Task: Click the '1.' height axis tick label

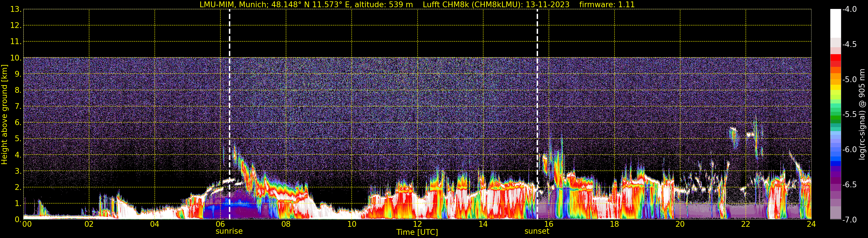Action: tap(18, 204)
